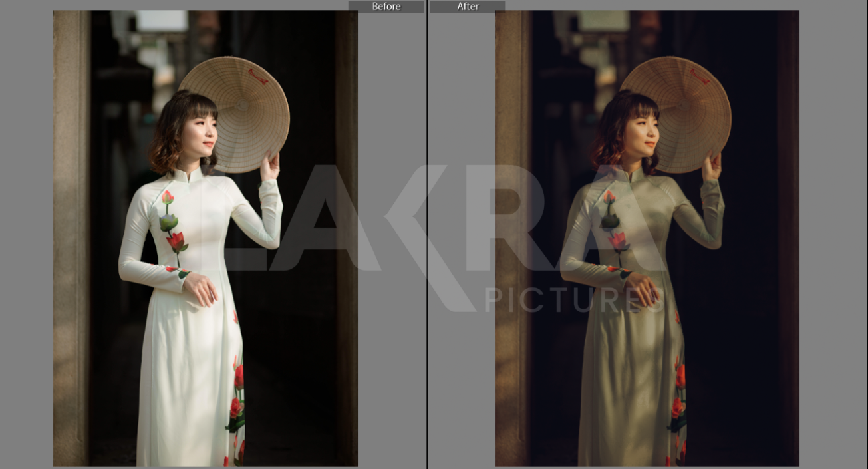This screenshot has height=469, width=868.
Task: Click the red lotus on Before dress chest
Action: (176, 241)
